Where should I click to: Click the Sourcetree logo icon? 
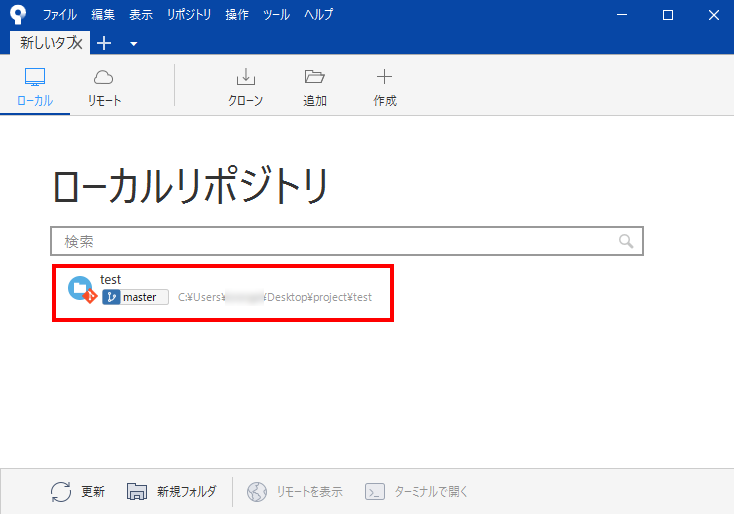(18, 14)
